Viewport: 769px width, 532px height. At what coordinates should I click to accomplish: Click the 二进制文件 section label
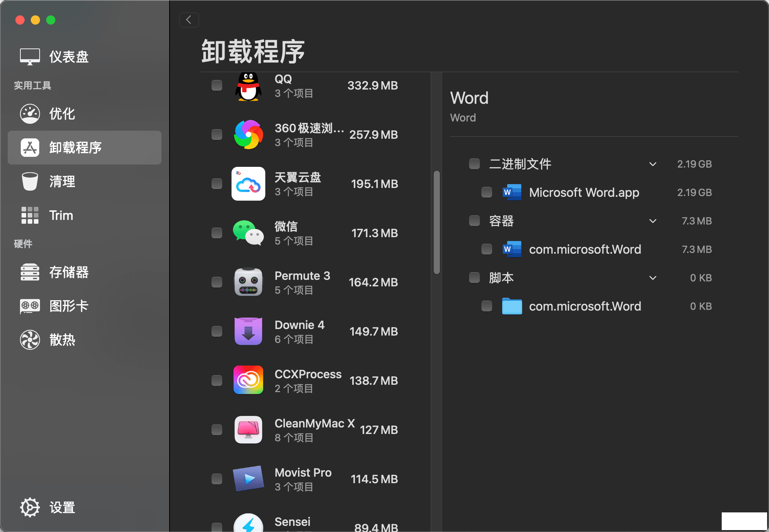pyautogui.click(x=520, y=164)
